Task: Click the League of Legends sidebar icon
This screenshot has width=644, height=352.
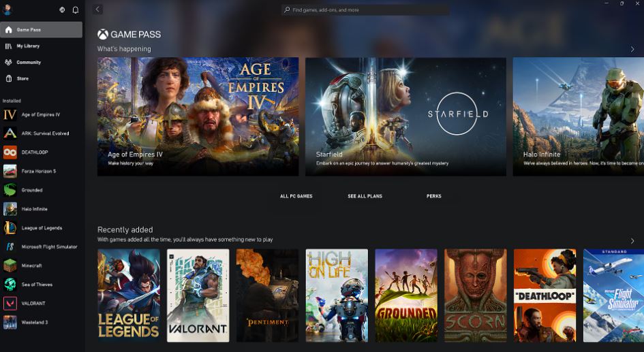Action: click(x=10, y=227)
